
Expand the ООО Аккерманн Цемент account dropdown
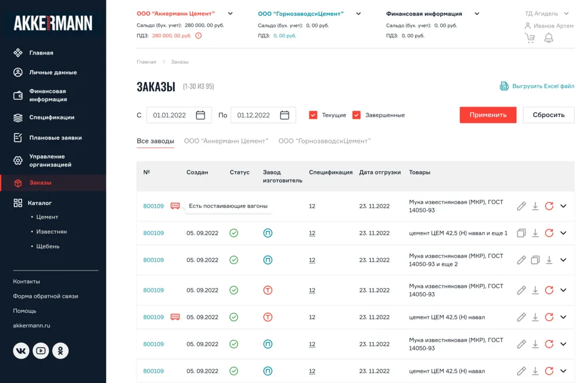click(230, 13)
